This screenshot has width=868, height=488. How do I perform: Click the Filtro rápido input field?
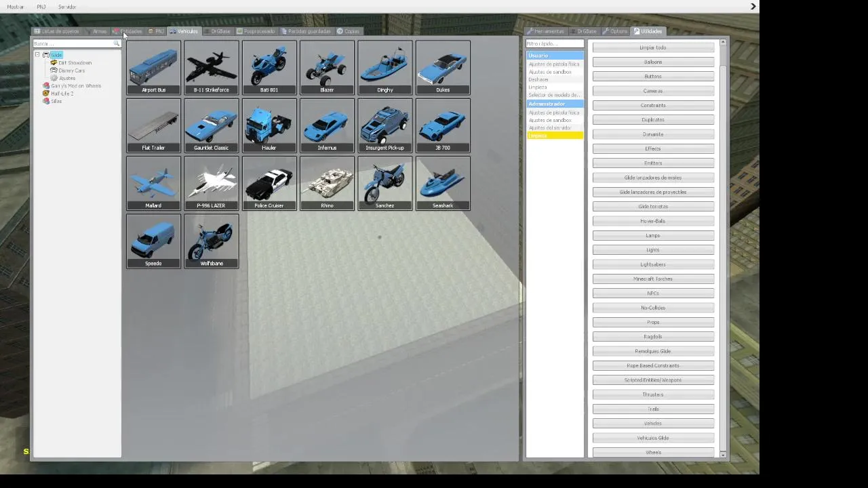(555, 43)
